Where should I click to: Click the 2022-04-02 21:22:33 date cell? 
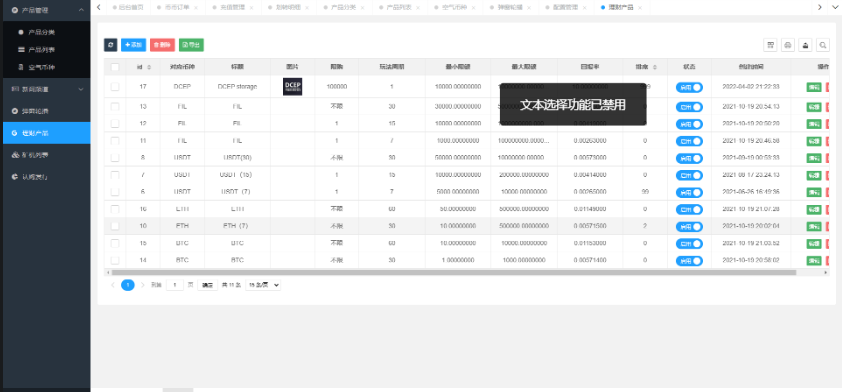(751, 86)
